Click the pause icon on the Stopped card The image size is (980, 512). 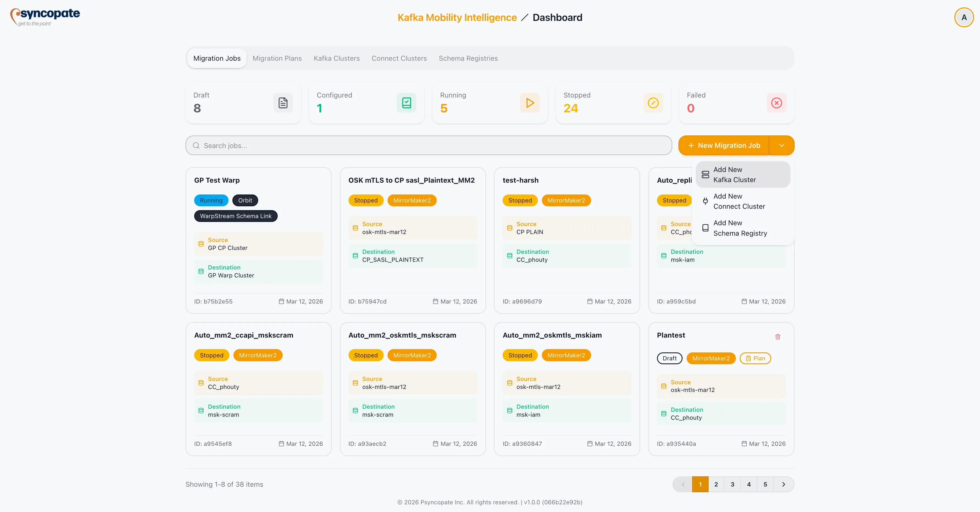[x=653, y=103]
